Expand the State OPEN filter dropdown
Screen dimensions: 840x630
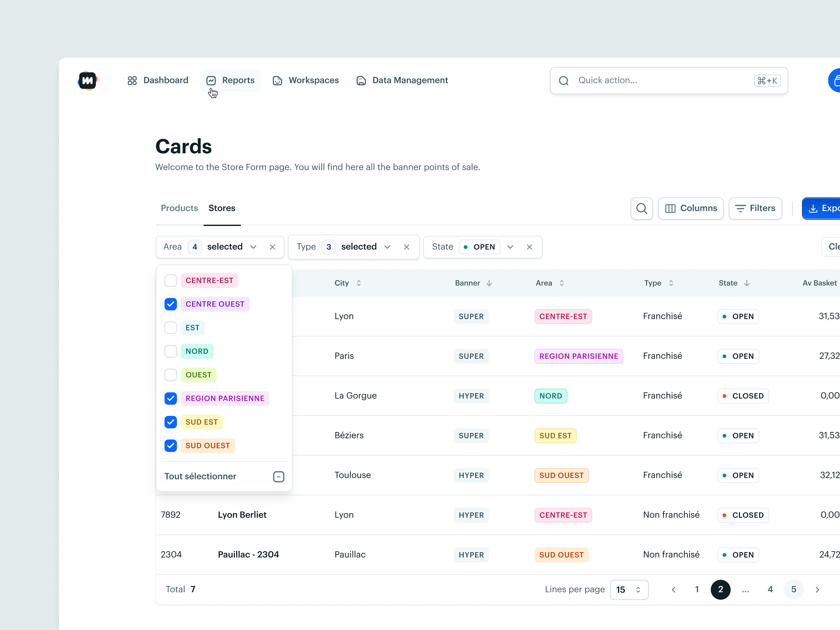[x=509, y=246]
